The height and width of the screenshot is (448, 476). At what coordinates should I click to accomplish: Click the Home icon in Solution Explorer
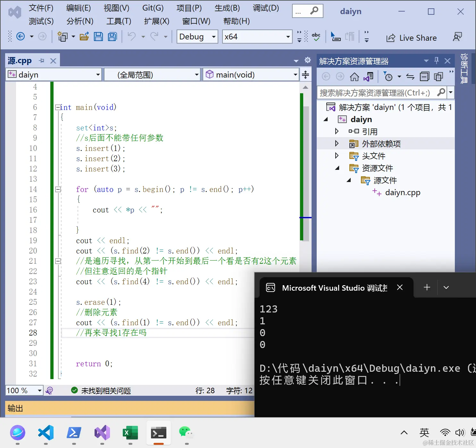coord(354,77)
